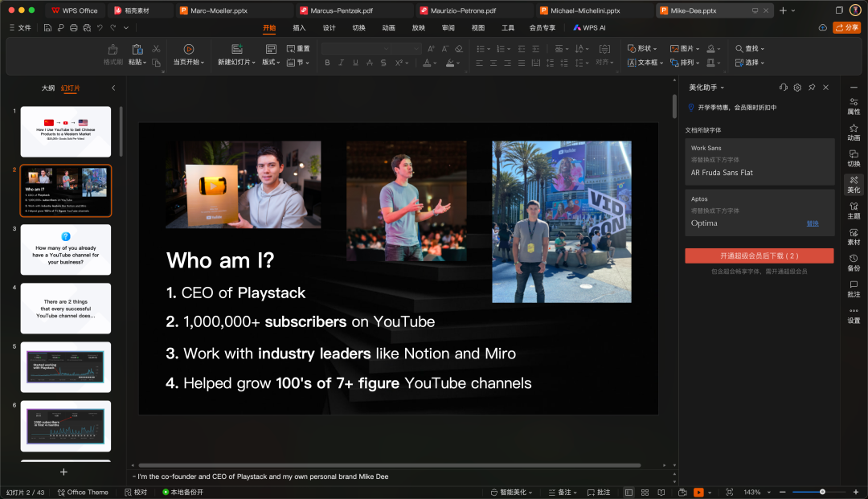Click the gear settings icon in beautify panel
The height and width of the screenshot is (499, 868).
click(x=797, y=88)
